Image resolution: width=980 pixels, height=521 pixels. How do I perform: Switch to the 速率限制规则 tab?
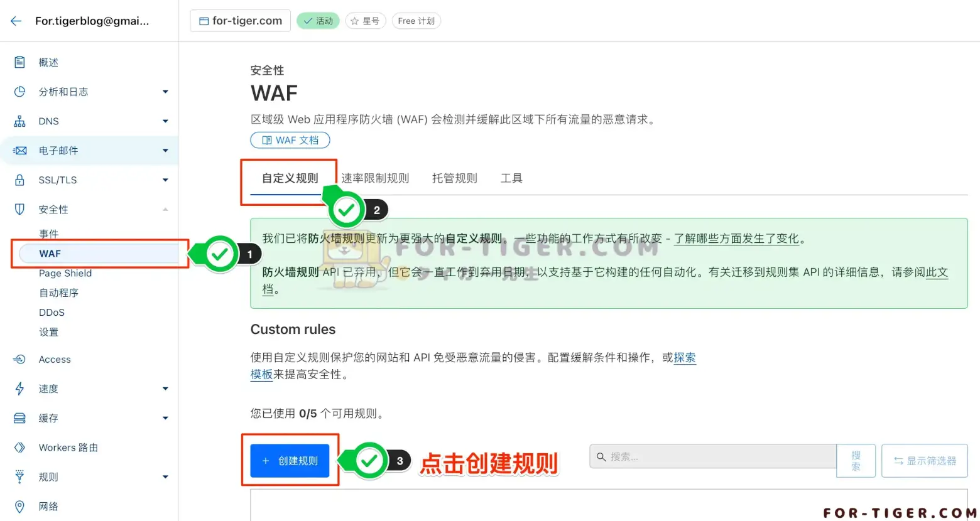click(x=375, y=178)
